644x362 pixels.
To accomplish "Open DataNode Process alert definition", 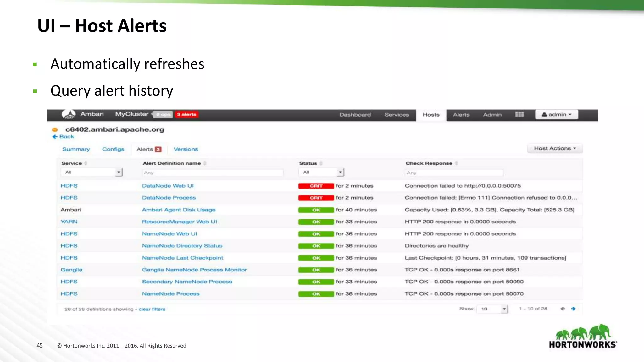I will 169,198.
